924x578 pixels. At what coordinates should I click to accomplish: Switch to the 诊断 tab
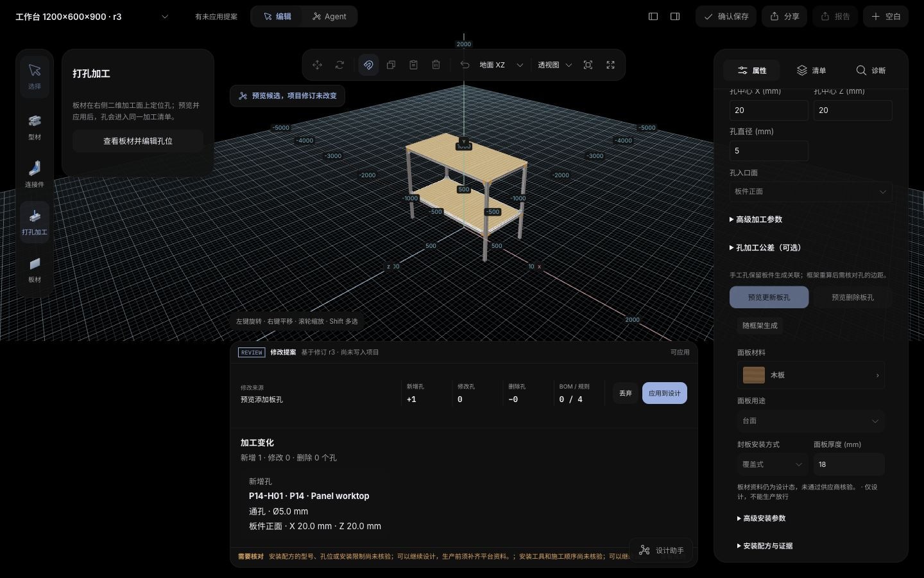tap(871, 71)
